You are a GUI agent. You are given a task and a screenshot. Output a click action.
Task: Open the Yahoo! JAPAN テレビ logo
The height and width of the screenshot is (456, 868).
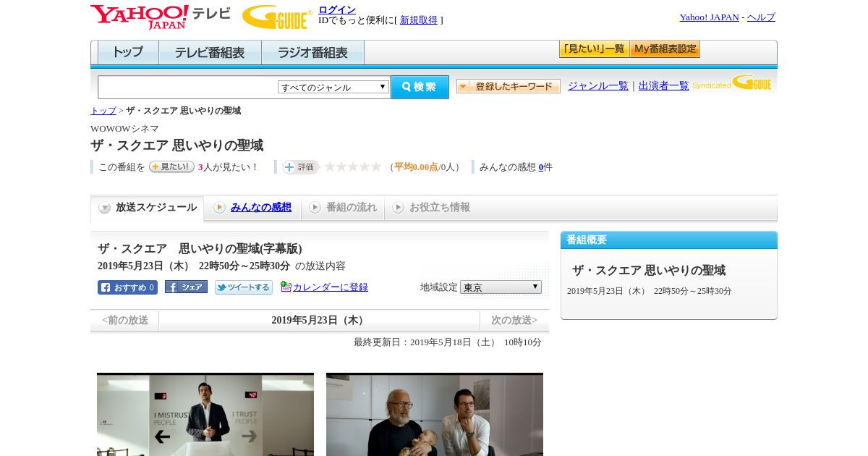click(x=160, y=17)
